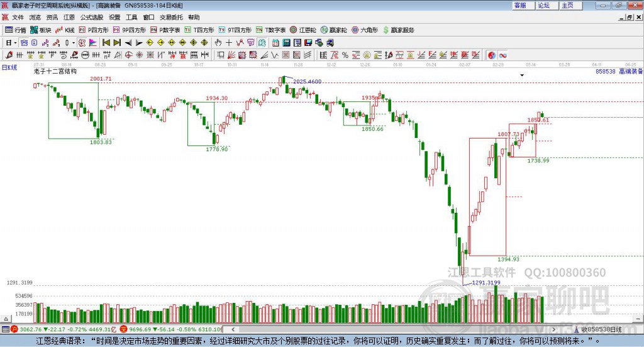644x347 pixels.
Task: Open the P数字表 tool
Action: click(165, 30)
